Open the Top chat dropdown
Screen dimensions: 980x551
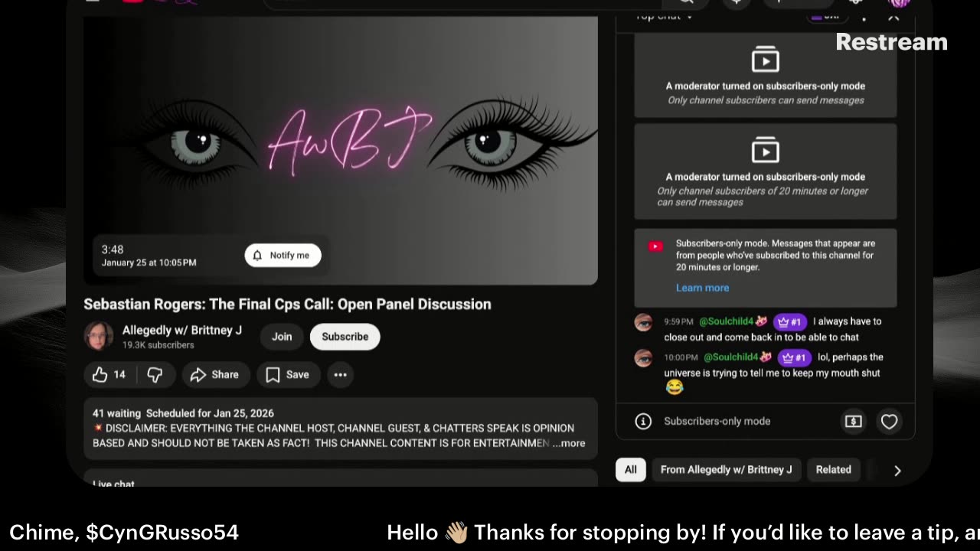pyautogui.click(x=663, y=15)
